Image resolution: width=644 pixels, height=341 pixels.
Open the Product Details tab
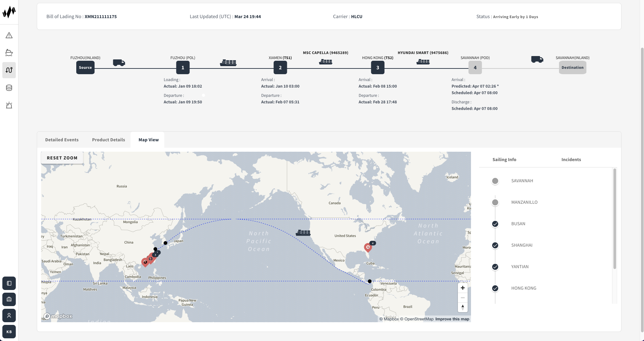108,140
